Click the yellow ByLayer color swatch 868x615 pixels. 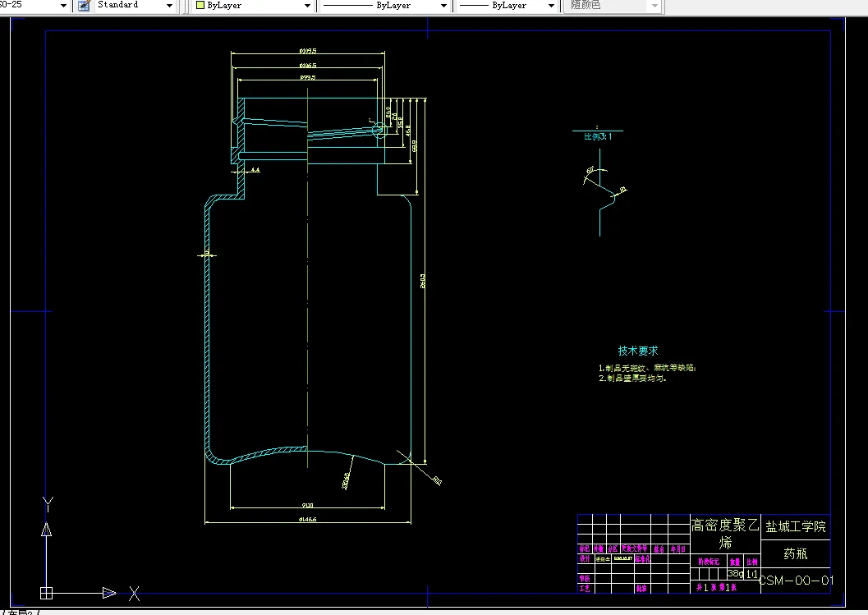tap(200, 5)
